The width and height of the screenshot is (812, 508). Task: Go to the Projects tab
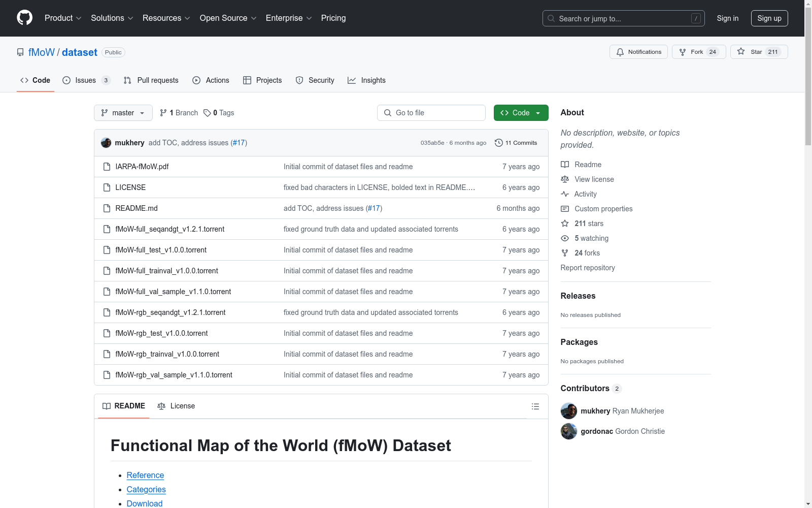tap(262, 80)
